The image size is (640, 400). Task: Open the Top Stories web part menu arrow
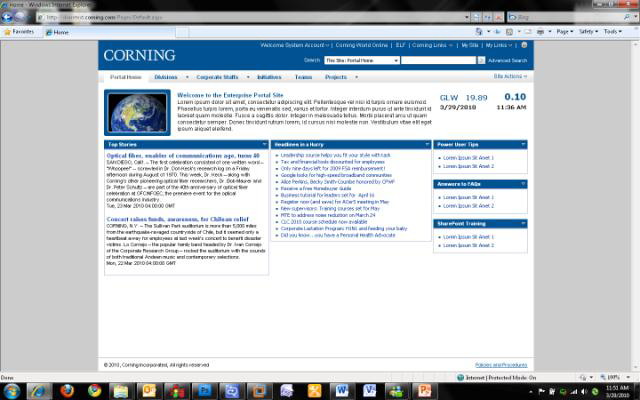point(264,144)
